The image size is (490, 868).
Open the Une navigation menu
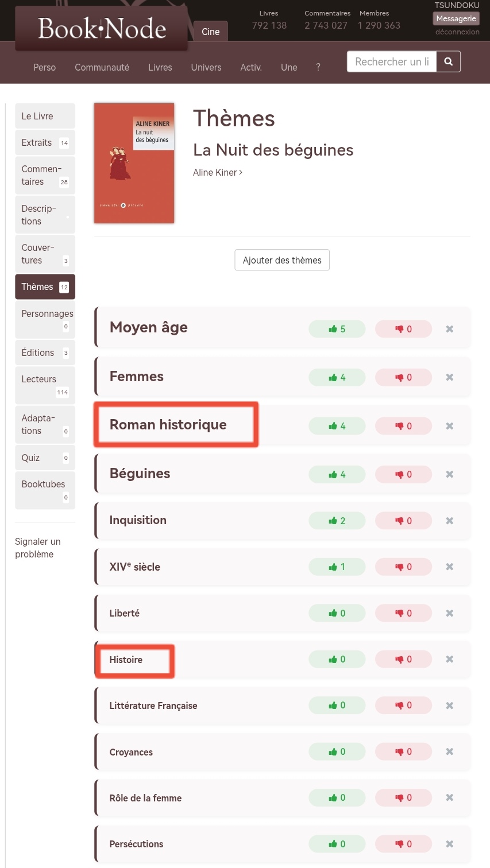coord(289,67)
